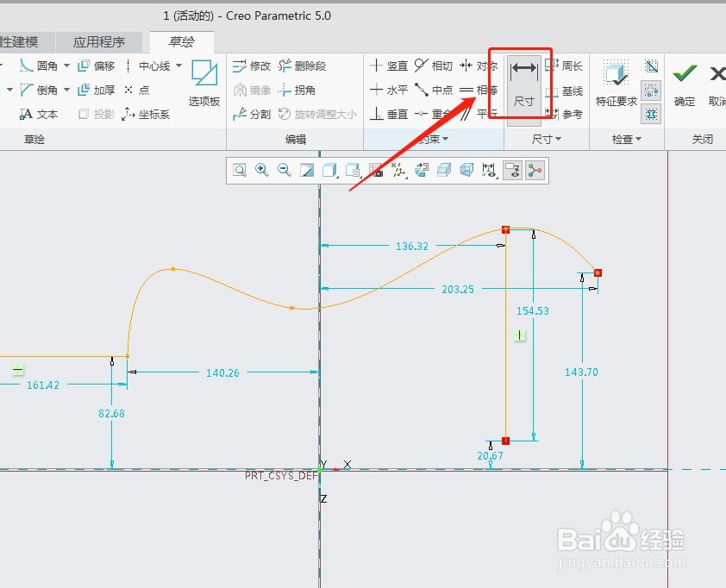Toggle the highlight open ends button

click(x=652, y=91)
